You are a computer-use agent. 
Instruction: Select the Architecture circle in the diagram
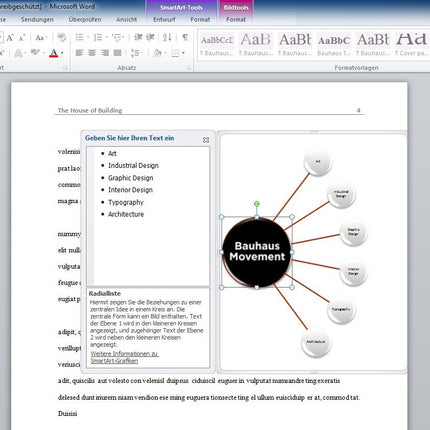[x=316, y=342]
